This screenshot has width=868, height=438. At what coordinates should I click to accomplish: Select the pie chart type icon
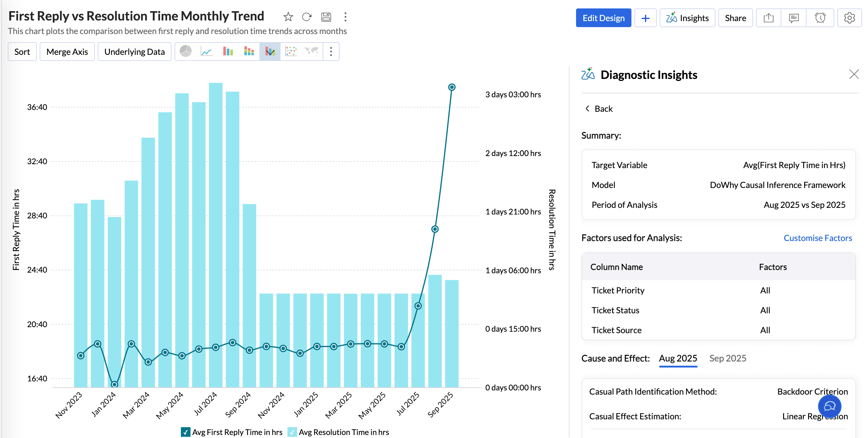coord(186,52)
